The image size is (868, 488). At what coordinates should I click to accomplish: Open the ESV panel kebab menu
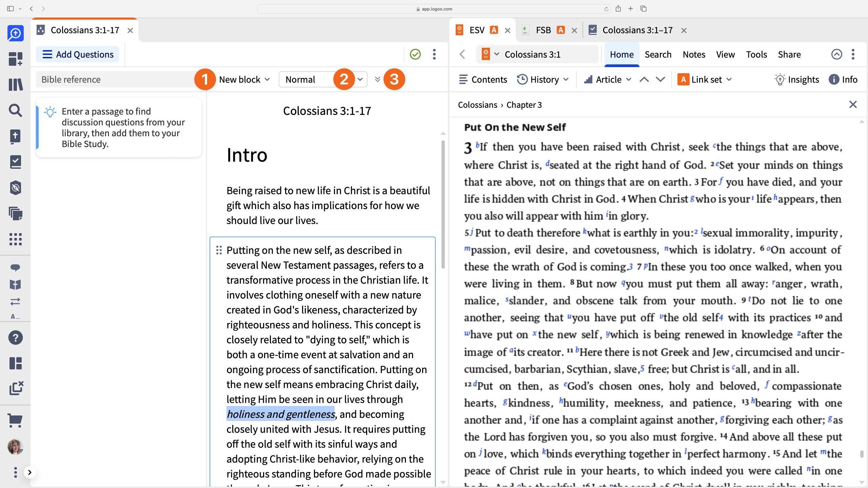(853, 54)
